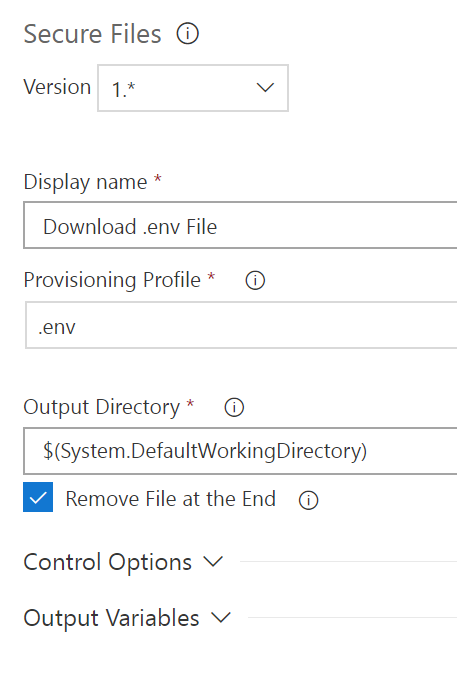Uncheck Remove File at the End
Screen dimensions: 457x674
pyautogui.click(x=38, y=497)
